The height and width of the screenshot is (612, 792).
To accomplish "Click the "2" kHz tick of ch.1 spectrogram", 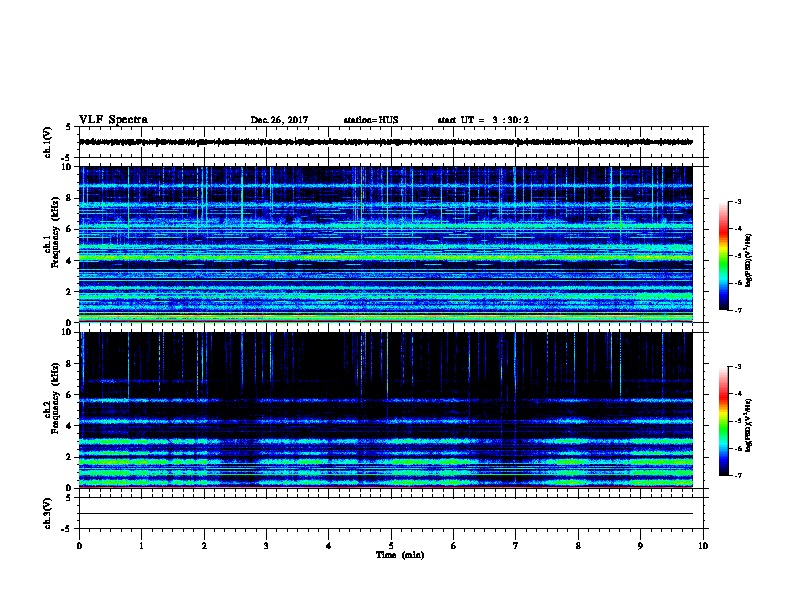I will click(70, 291).
